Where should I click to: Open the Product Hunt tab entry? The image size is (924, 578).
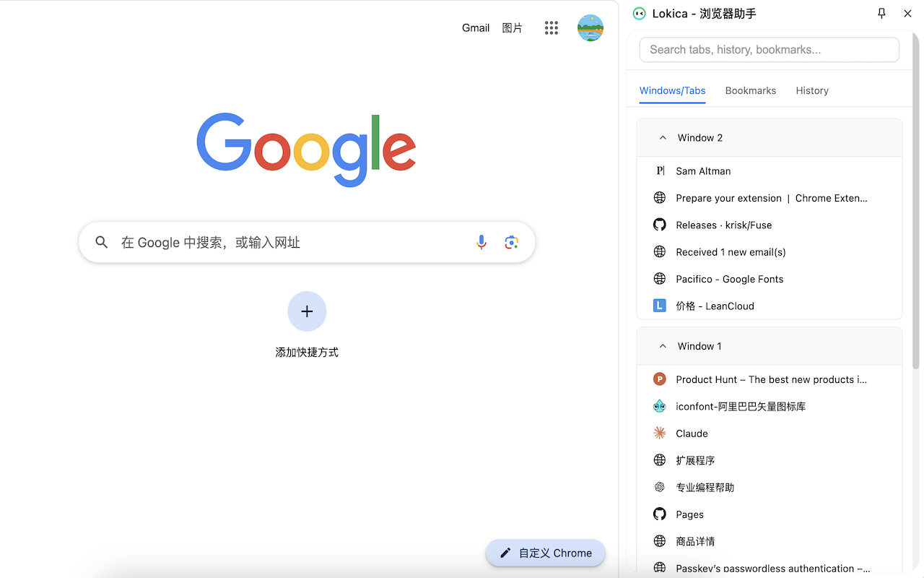click(770, 379)
